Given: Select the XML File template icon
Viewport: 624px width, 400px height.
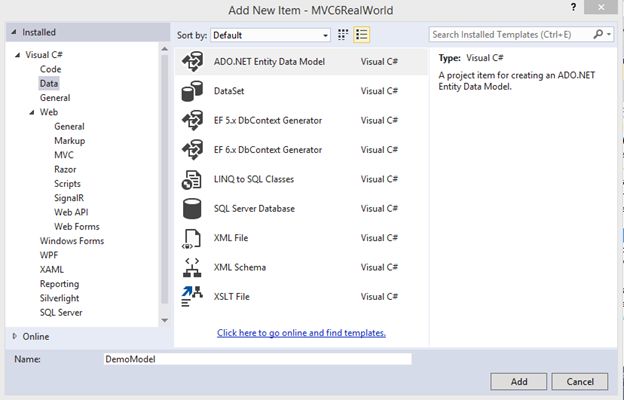Looking at the screenshot, I should 192,238.
